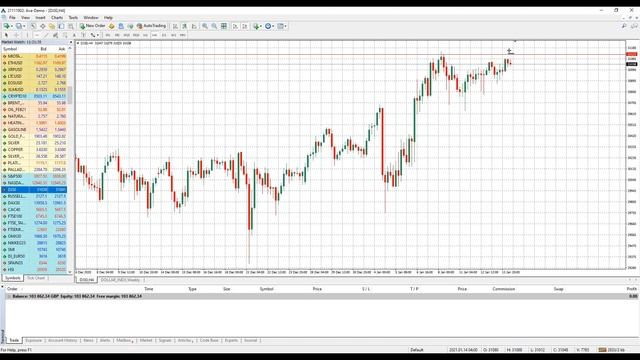Image resolution: width=640 pixels, height=360 pixels.
Task: Select DAX30 symbol in Market Watch
Action: 34,203
